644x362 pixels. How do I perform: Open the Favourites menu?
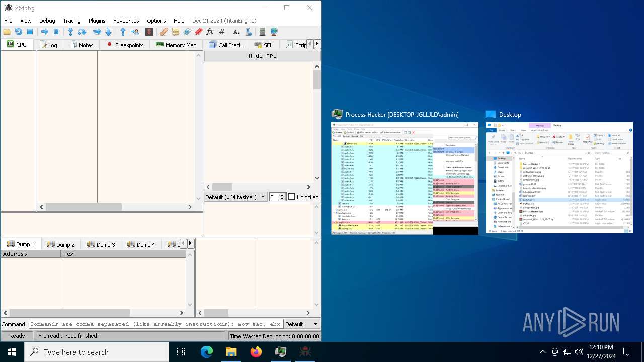pyautogui.click(x=126, y=21)
